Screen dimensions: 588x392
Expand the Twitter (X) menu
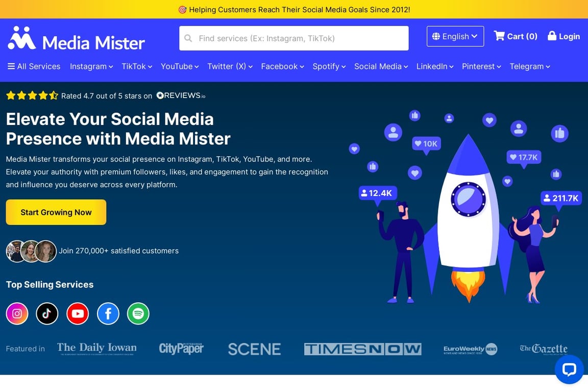(230, 66)
